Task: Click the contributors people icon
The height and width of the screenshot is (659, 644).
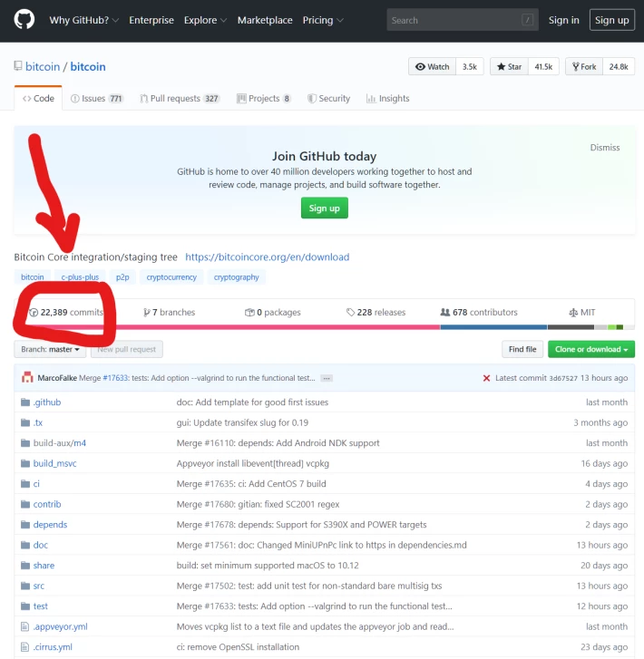Action: [445, 312]
